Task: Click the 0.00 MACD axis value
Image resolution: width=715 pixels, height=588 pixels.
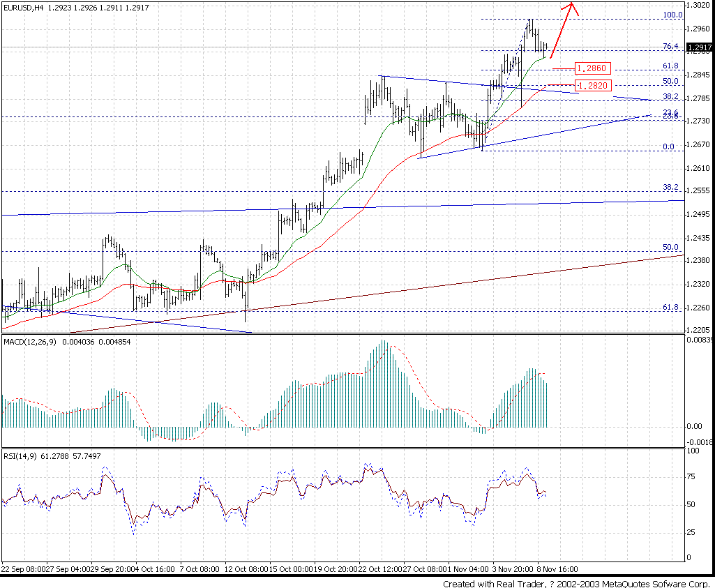Action: pos(694,426)
